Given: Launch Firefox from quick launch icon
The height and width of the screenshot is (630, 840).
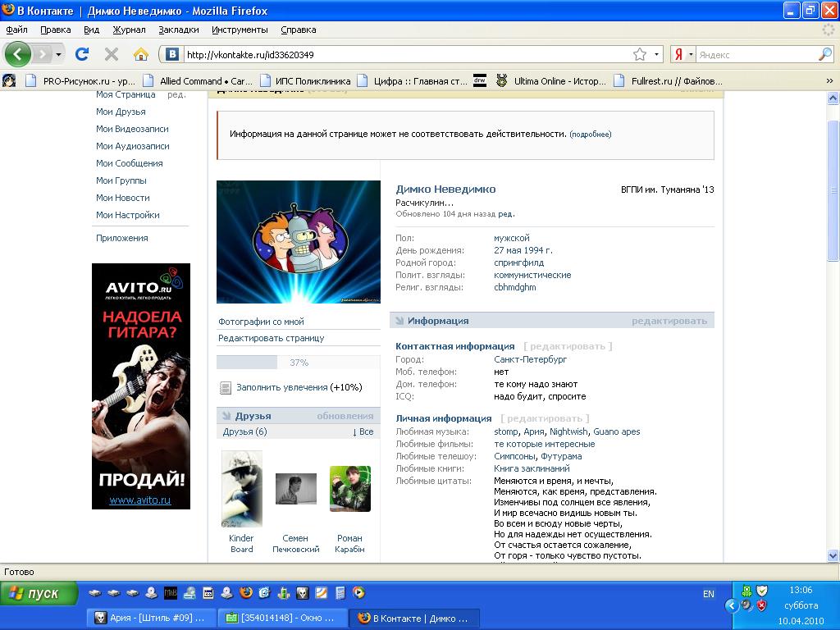Looking at the screenshot, I should (246, 592).
